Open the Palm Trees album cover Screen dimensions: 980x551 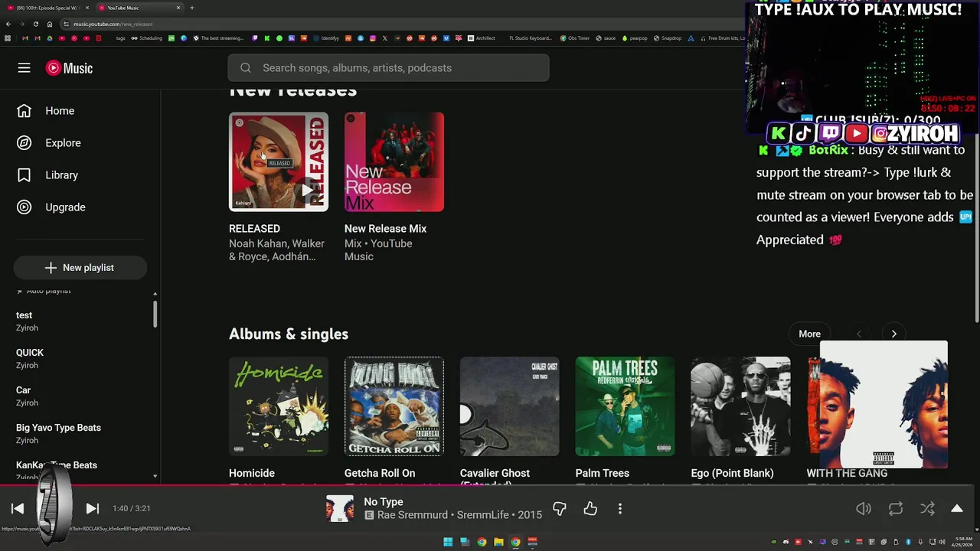tap(626, 406)
